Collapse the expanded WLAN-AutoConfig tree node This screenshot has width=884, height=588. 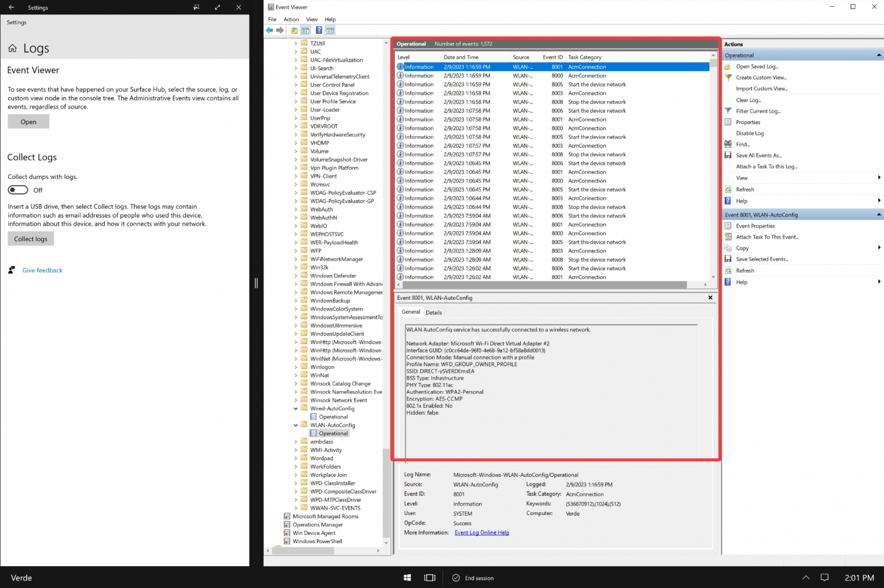295,425
